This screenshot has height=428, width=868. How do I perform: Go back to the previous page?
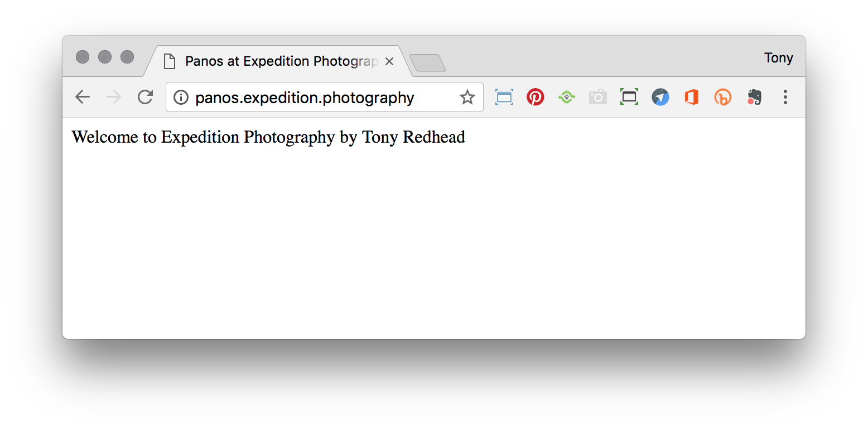(x=83, y=98)
